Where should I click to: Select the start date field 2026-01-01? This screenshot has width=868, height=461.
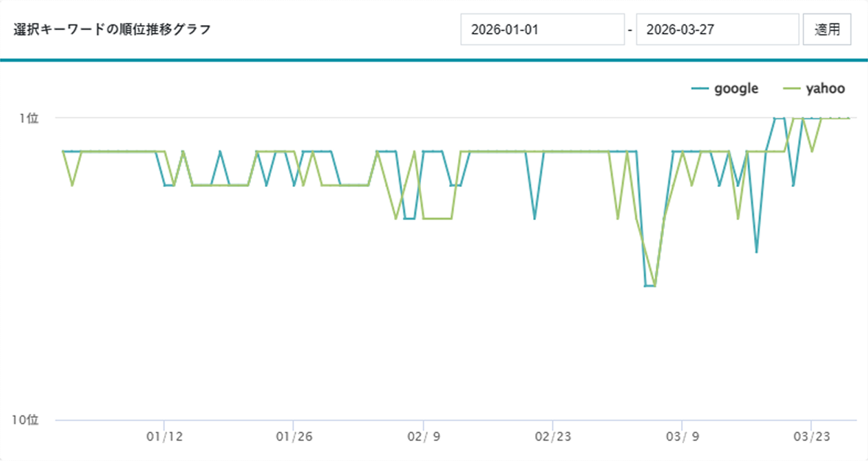pyautogui.click(x=543, y=29)
